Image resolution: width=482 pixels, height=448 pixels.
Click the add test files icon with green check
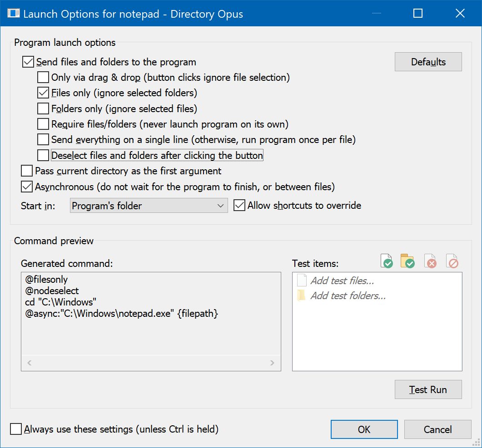[x=387, y=261]
